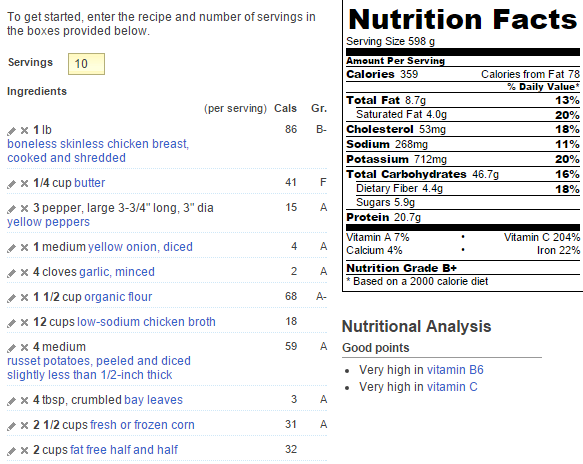Remove the butter ingredient with its X icon
Image resolution: width=583 pixels, height=464 pixels.
(25, 184)
